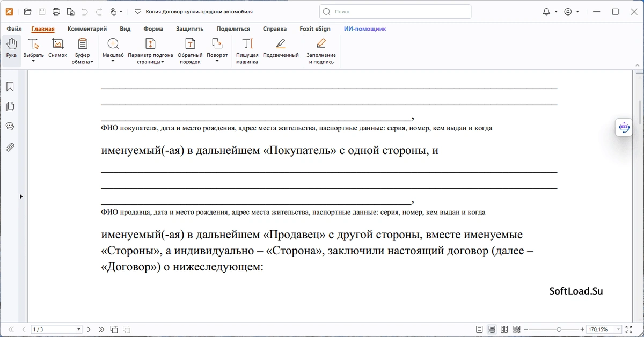Switch to the ИИ-помощник tab
644x337 pixels.
click(365, 29)
